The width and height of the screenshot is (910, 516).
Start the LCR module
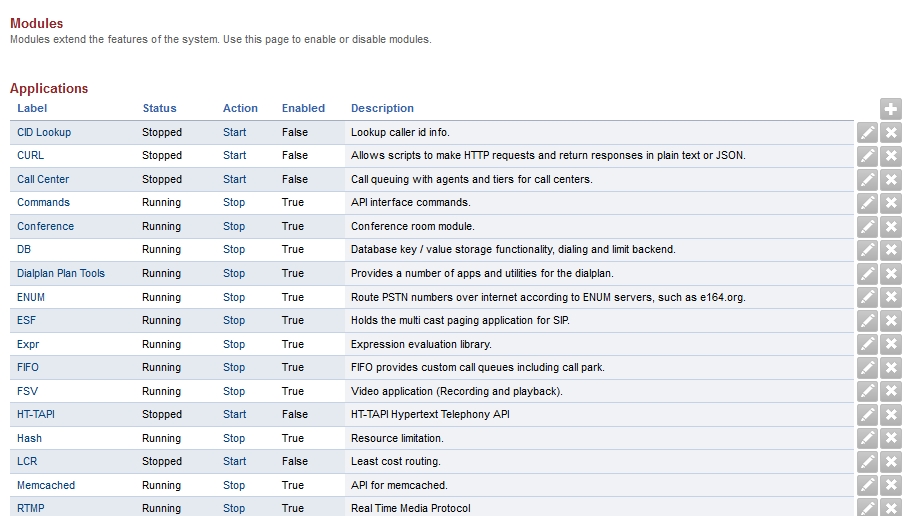point(234,461)
